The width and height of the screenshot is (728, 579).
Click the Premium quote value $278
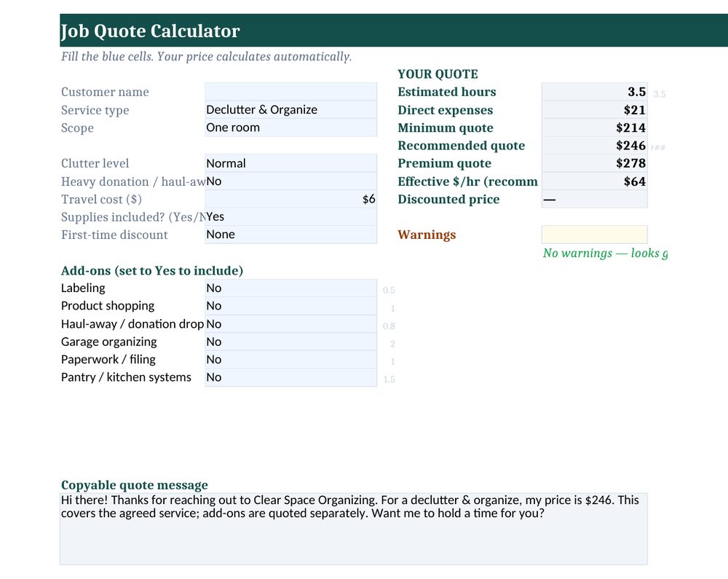594,163
